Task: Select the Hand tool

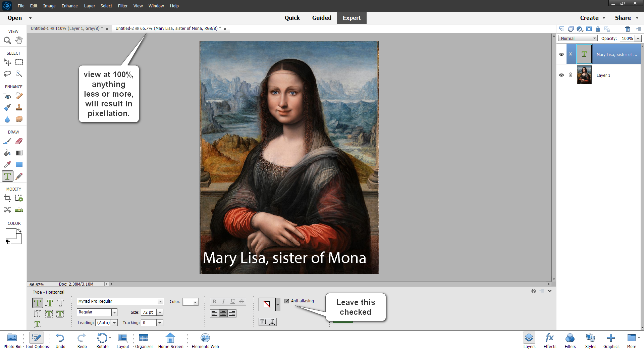Action: click(x=19, y=40)
